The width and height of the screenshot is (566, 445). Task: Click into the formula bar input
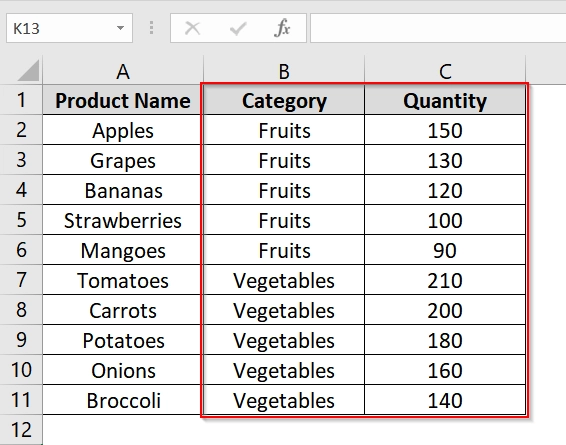(438, 28)
